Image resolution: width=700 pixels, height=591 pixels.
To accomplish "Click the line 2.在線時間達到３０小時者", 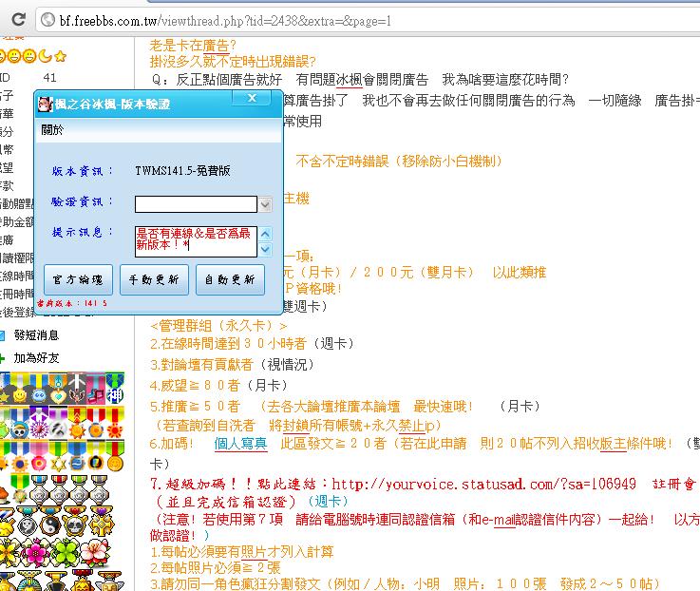I will [x=228, y=344].
